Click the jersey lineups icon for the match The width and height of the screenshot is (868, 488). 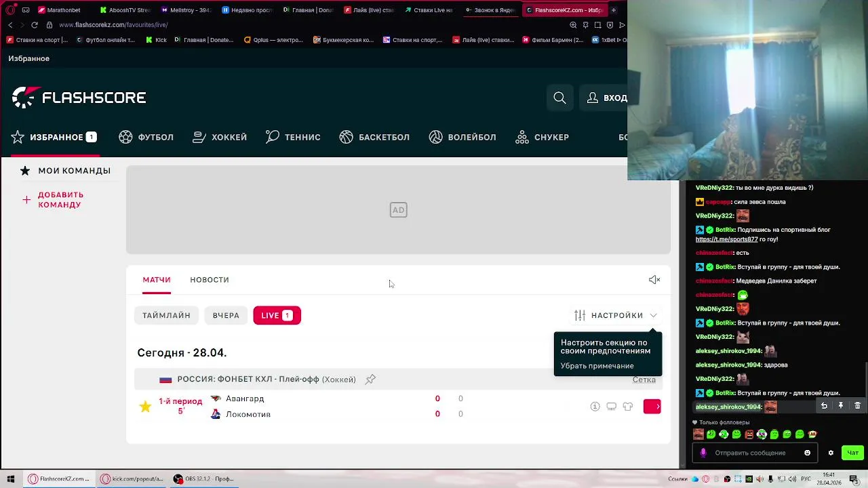628,407
